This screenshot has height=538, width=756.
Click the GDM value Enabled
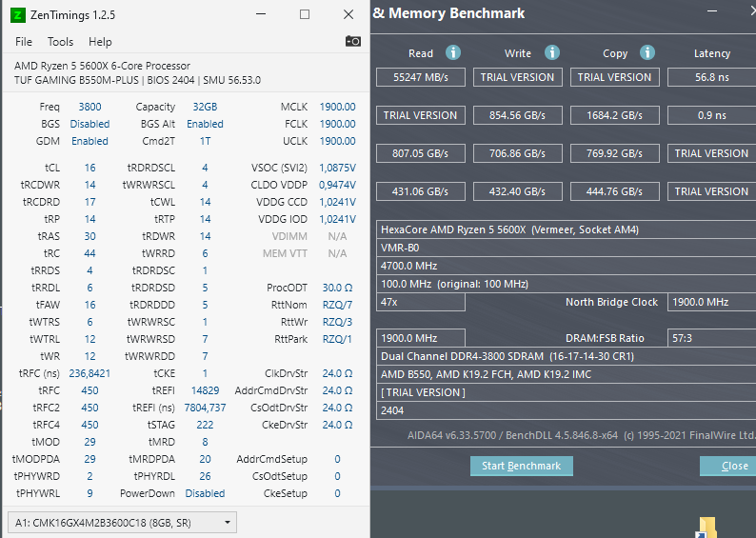coord(90,141)
